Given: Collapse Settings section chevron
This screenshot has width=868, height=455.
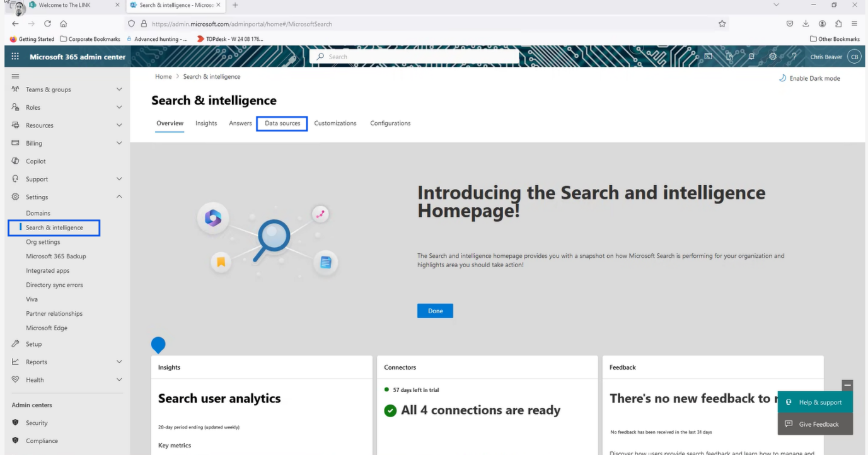Looking at the screenshot, I should 119,197.
